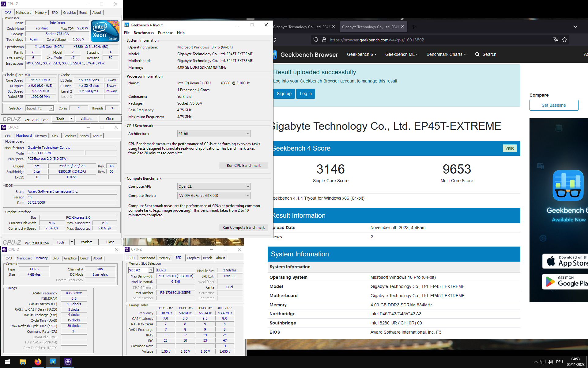This screenshot has height=368, width=588.
Task: Click the site security padlock icon
Action: click(324, 40)
